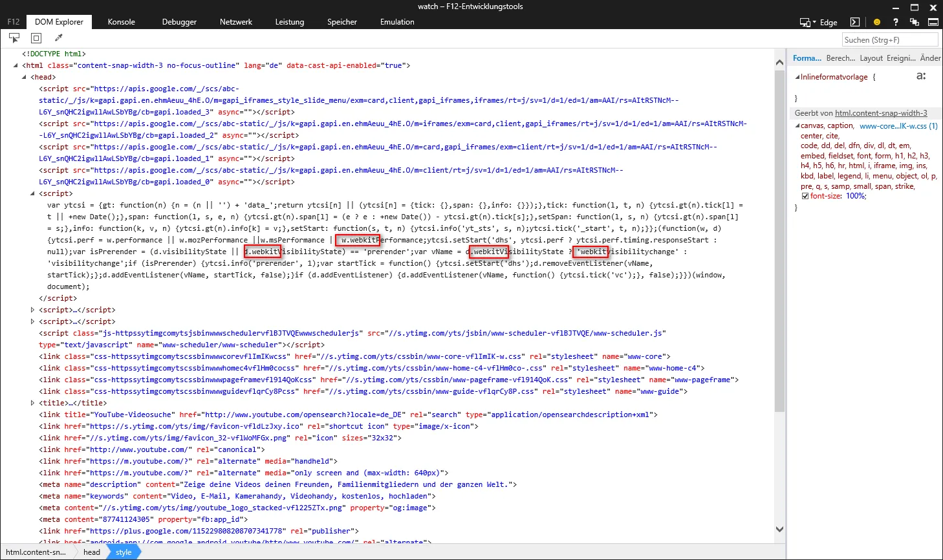This screenshot has width=943, height=560.
Task: Uncheck the font-size: 100% property checkbox
Action: coord(805,196)
